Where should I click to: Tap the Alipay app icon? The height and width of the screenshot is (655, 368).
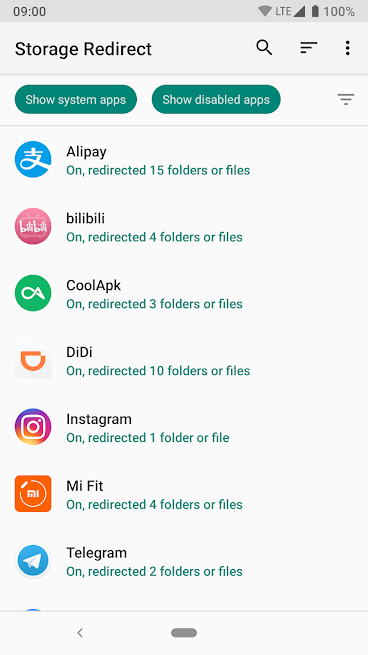[x=33, y=159]
